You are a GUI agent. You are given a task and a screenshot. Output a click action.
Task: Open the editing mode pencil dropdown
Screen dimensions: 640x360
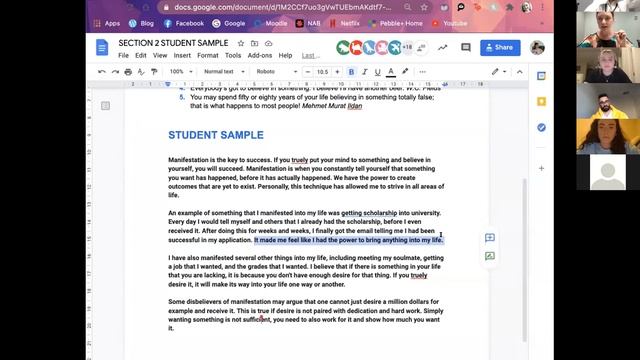click(x=499, y=72)
